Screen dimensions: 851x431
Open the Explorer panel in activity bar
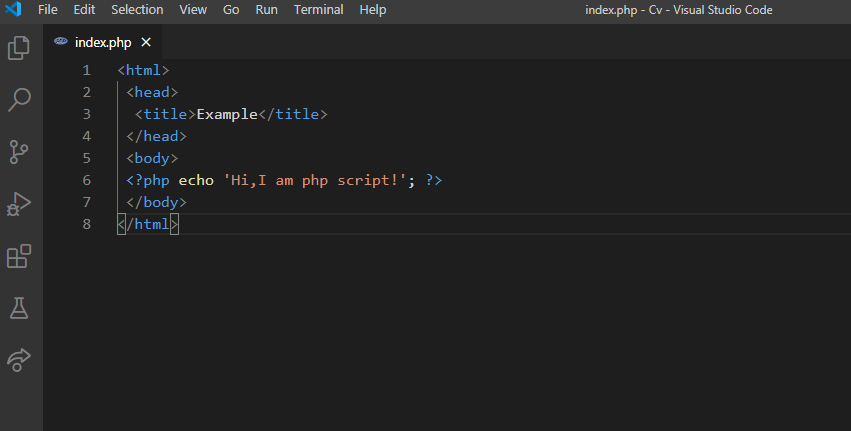(x=19, y=47)
